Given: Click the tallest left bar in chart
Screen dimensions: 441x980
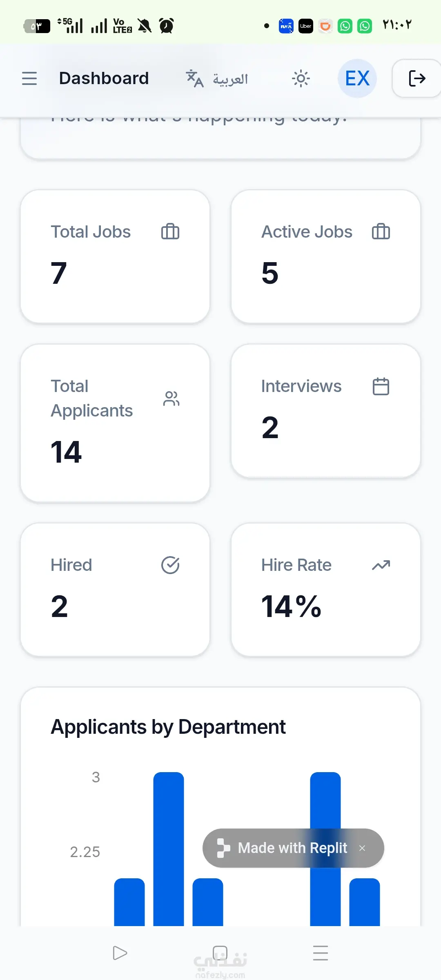Looking at the screenshot, I should [169, 849].
